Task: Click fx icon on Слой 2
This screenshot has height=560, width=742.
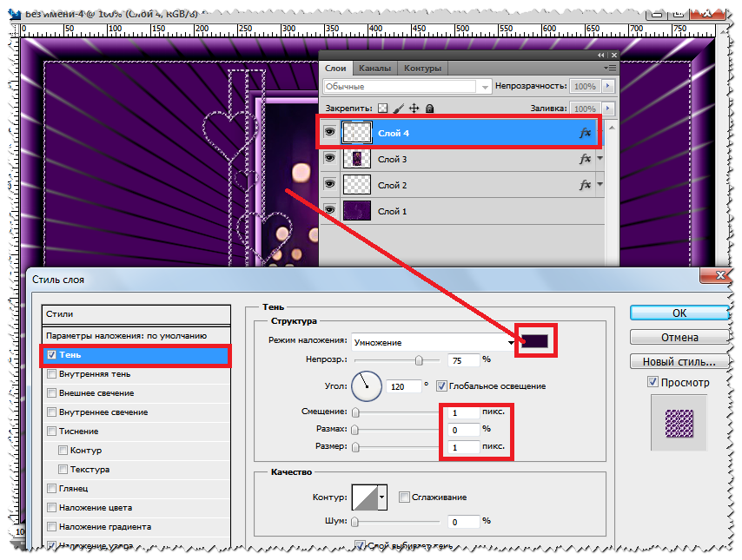Action: click(x=586, y=185)
